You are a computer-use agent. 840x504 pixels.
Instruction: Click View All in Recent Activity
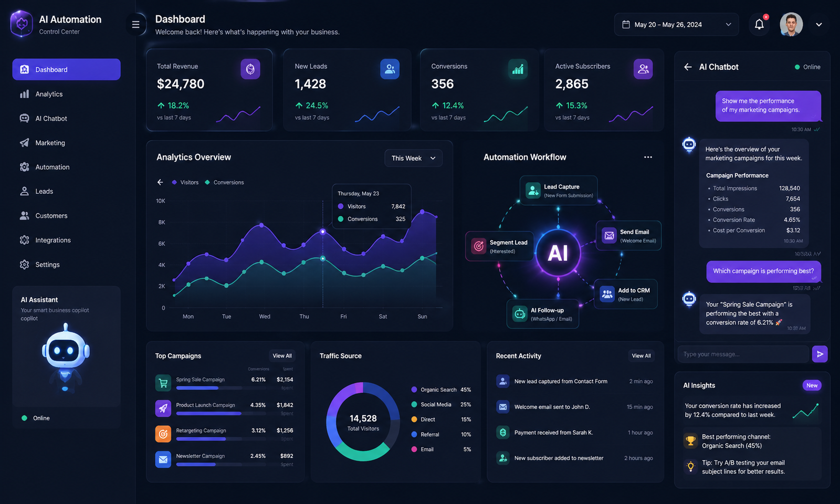coord(641,355)
